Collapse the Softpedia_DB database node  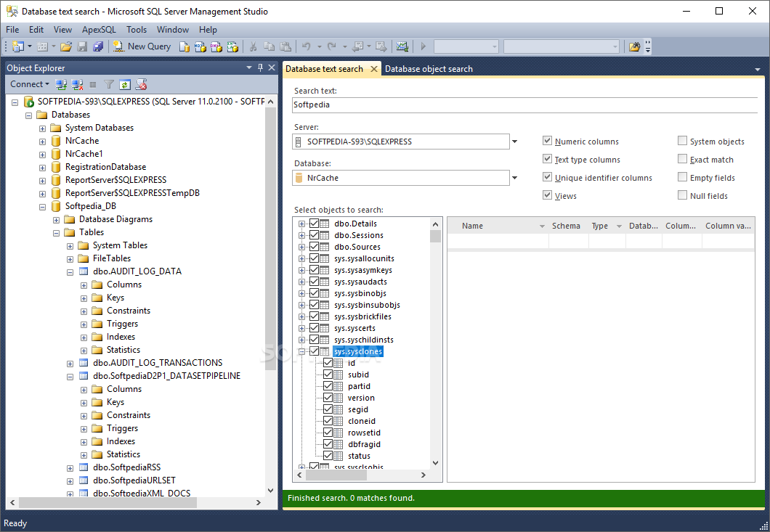[43, 207]
